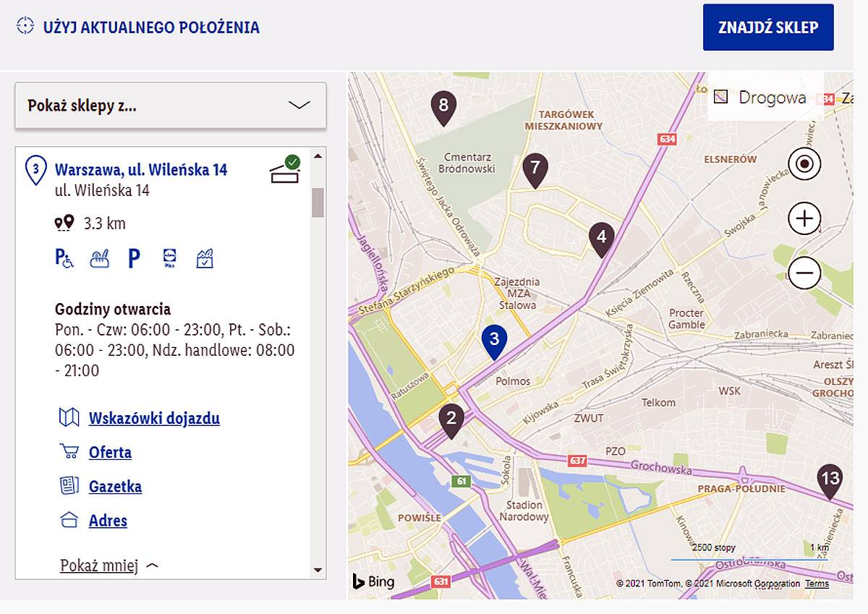The width and height of the screenshot is (868, 614).
Task: Click the store list scrollbar thumb
Action: [x=318, y=202]
